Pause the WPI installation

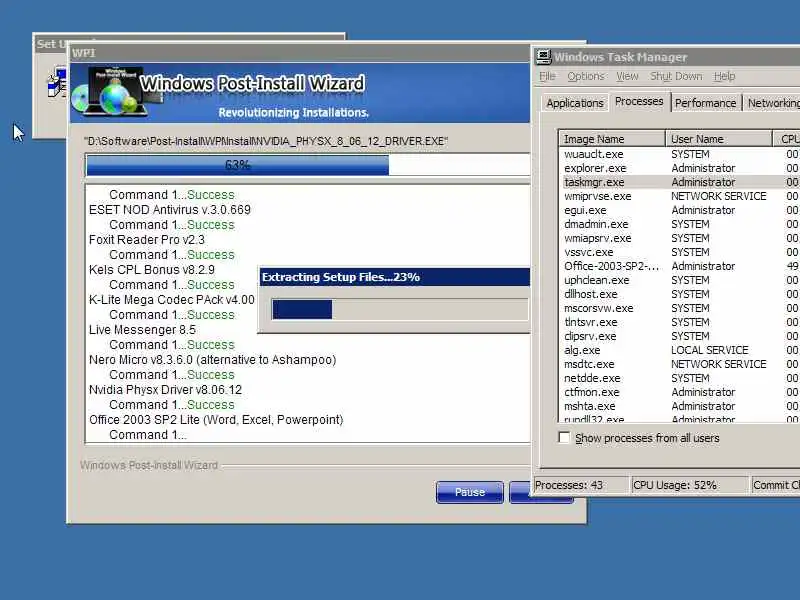[x=469, y=492]
